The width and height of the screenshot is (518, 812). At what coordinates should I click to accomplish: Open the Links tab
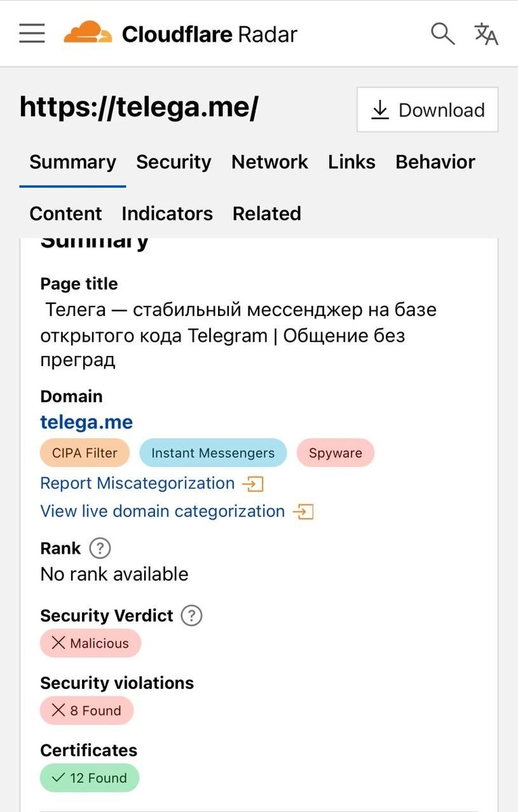[351, 162]
